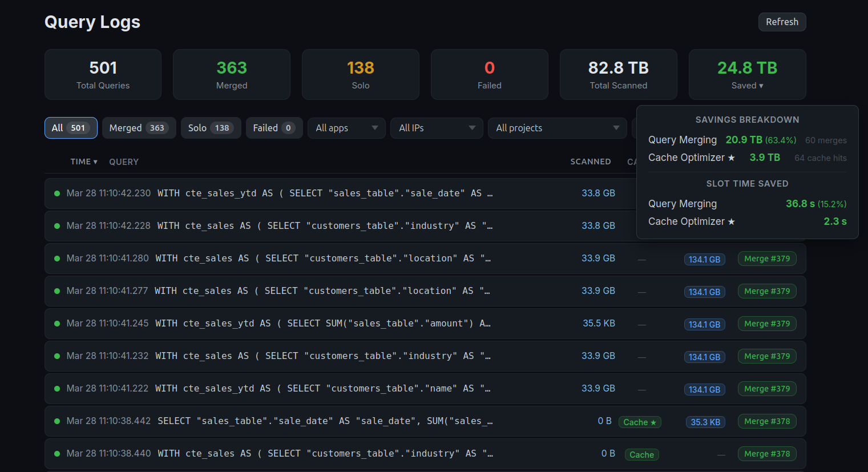Click the 35.5 KB scanned value

[599, 323]
